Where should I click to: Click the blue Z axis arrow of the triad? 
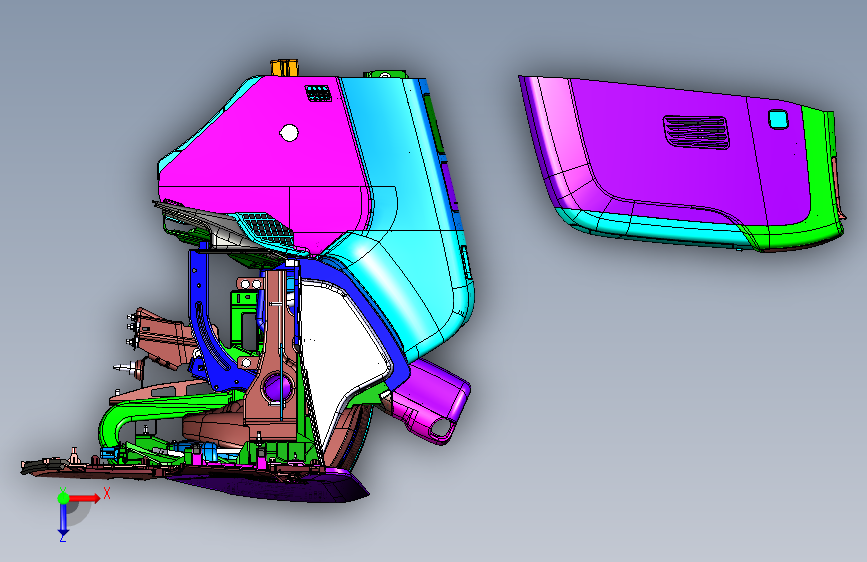pyautogui.click(x=63, y=521)
